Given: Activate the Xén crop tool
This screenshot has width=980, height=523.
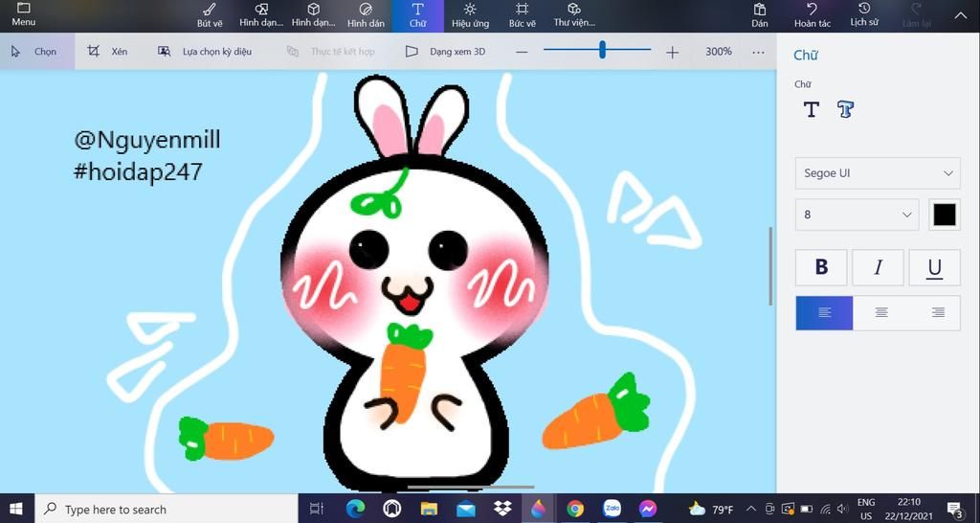Looking at the screenshot, I should click(x=107, y=52).
